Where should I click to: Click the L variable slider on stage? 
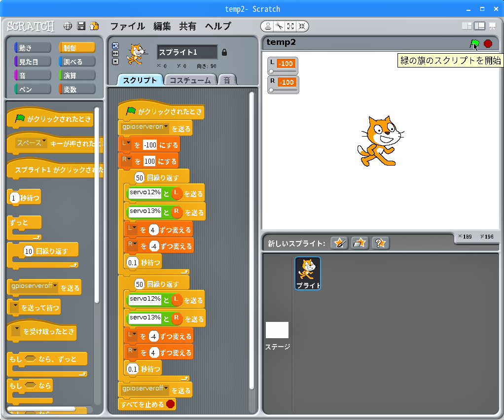283,71
